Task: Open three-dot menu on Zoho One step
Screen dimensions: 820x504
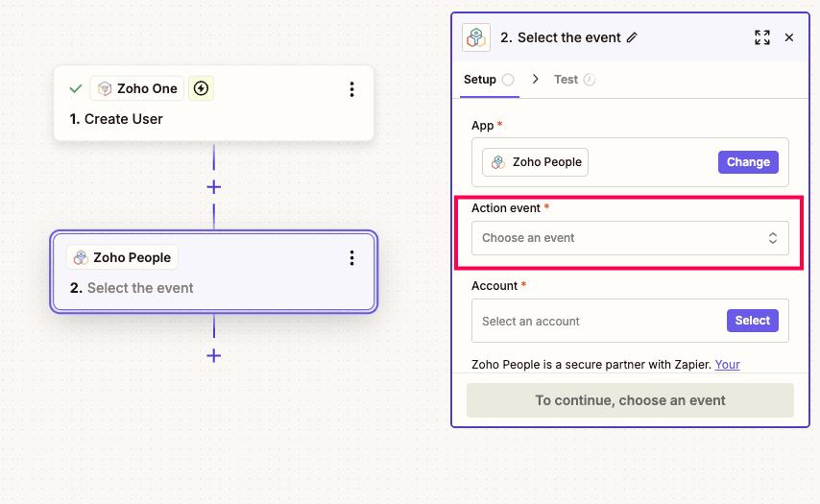Action: click(x=351, y=89)
